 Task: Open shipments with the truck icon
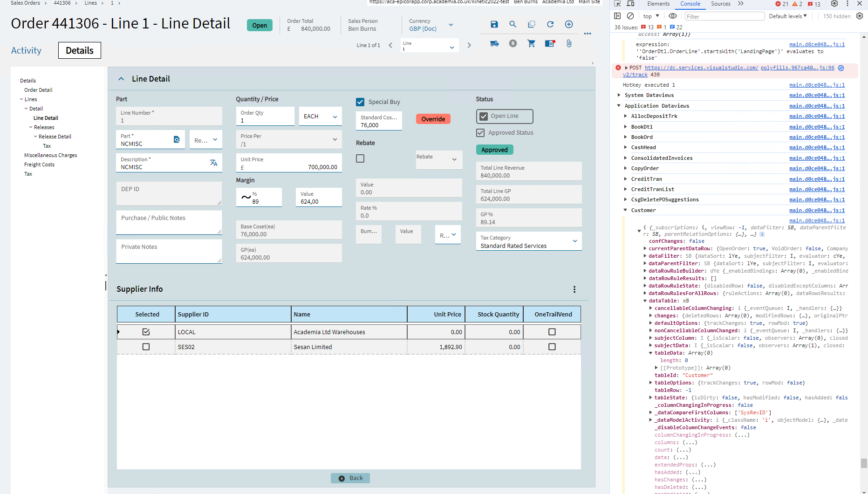coord(494,43)
